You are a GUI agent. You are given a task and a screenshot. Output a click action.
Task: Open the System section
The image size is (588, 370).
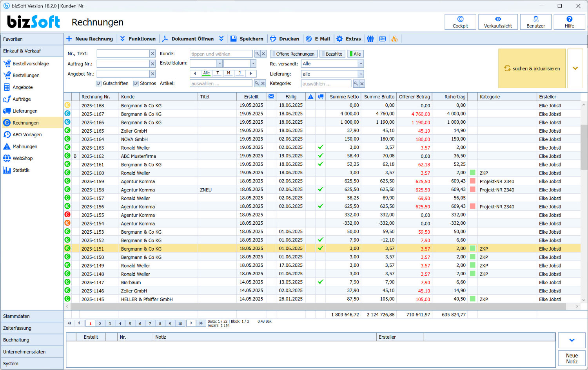32,363
